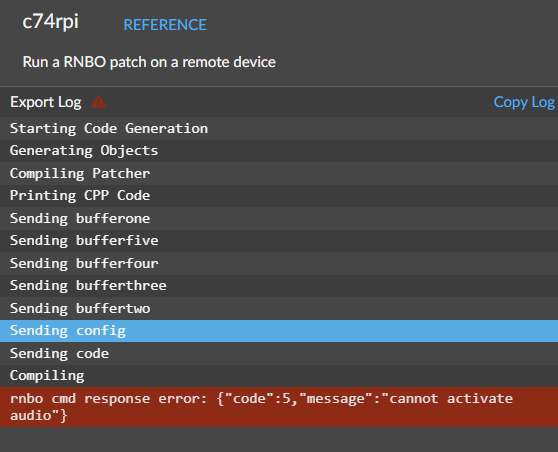Click Copy Log

(x=524, y=102)
